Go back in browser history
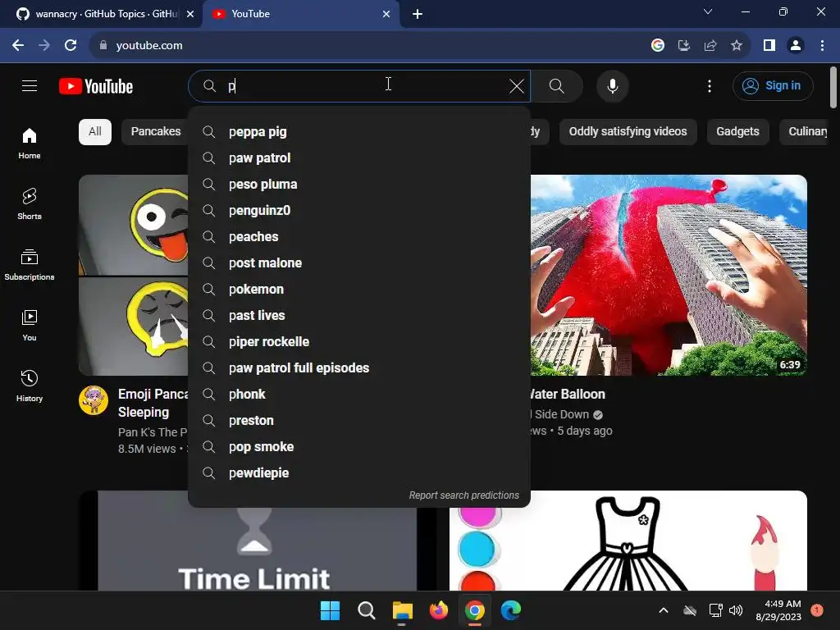Screen dimensions: 840x630 (x=18, y=46)
